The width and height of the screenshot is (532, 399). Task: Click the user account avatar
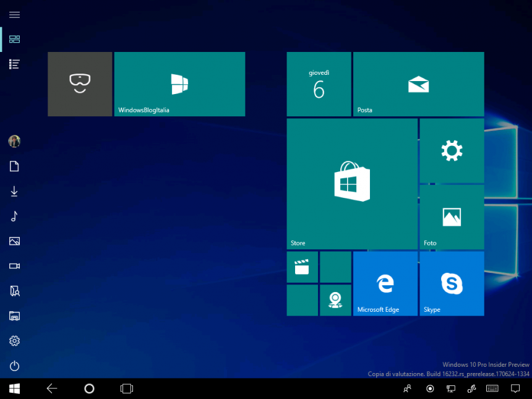(x=14, y=141)
